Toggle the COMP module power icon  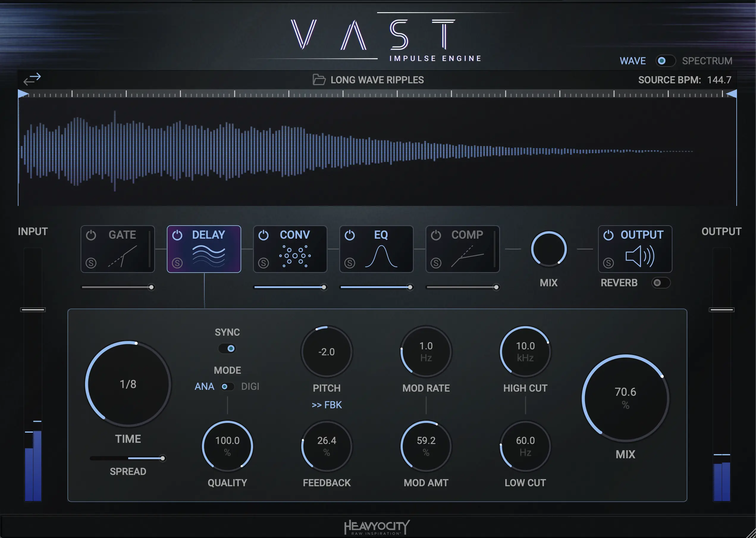pyautogui.click(x=436, y=235)
